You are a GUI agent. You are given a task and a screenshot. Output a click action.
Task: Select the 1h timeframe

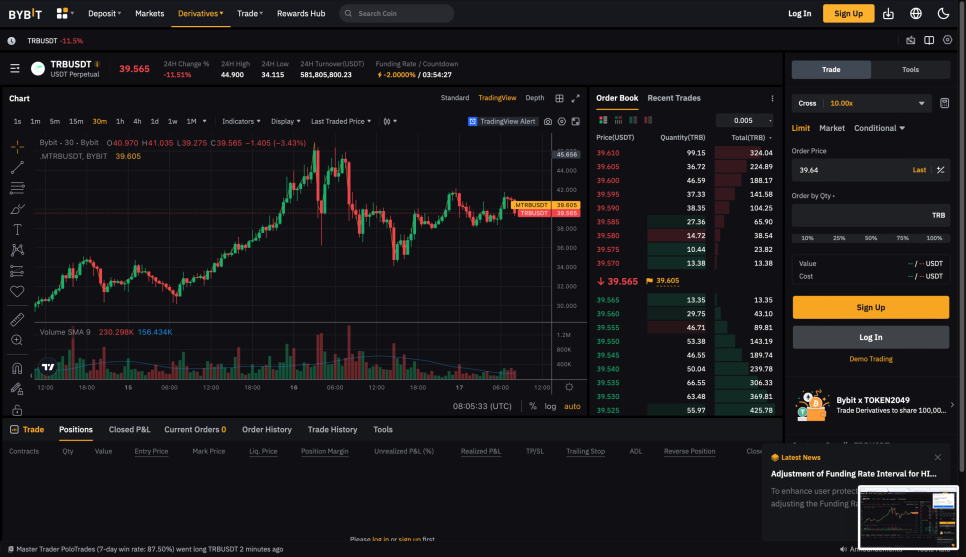click(x=120, y=121)
